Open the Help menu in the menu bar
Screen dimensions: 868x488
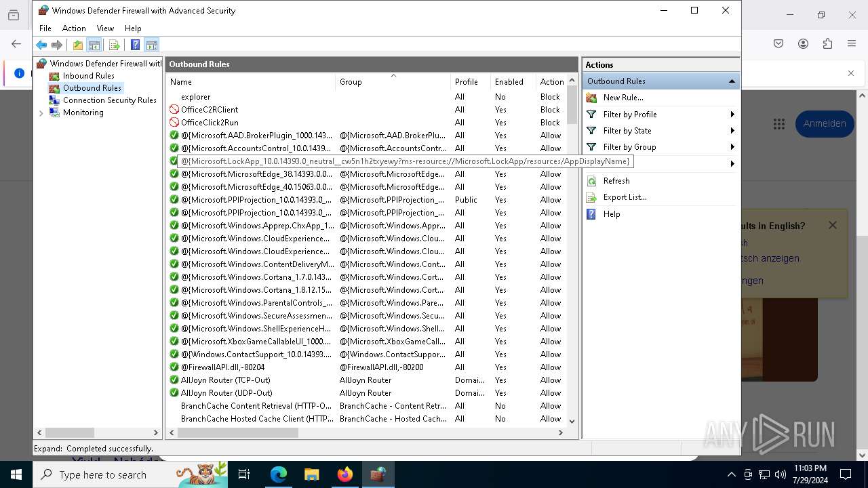tap(133, 28)
